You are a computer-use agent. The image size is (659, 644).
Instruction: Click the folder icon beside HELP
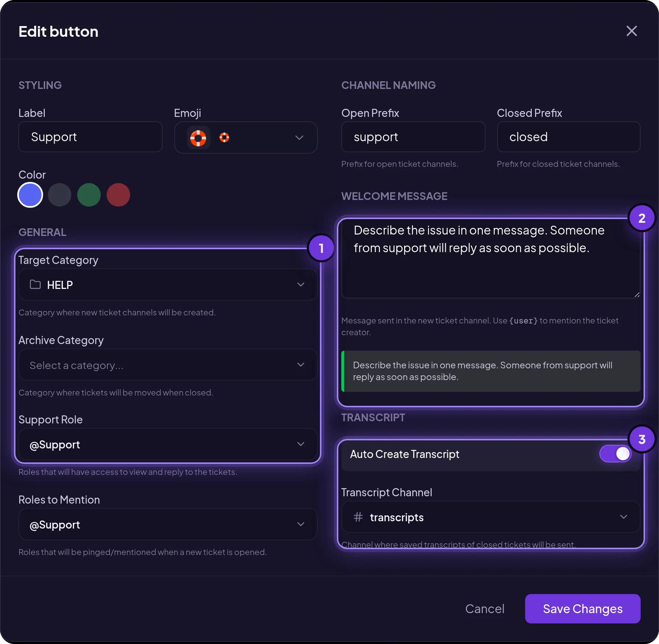35,285
